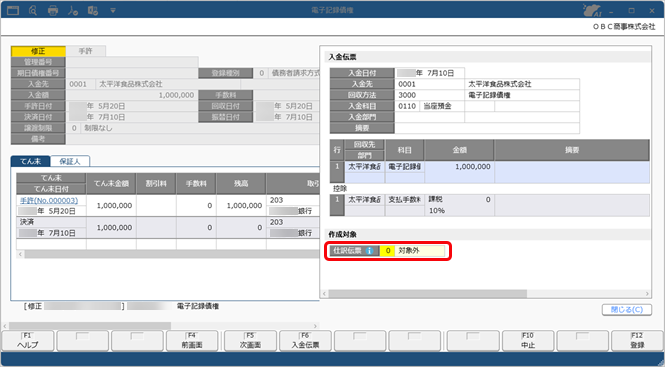This screenshot has height=367, width=665.
Task: Click the 電子記録 科目 cell in row 1
Action: point(404,167)
